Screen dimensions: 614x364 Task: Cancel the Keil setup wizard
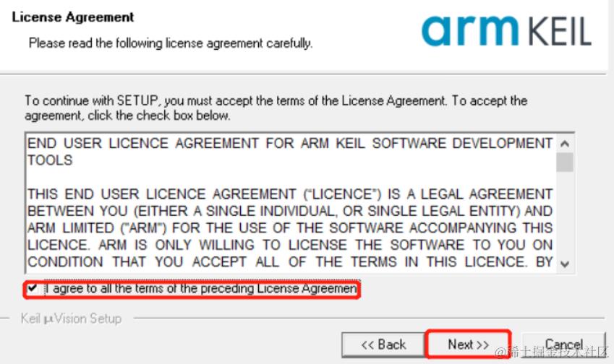point(564,344)
